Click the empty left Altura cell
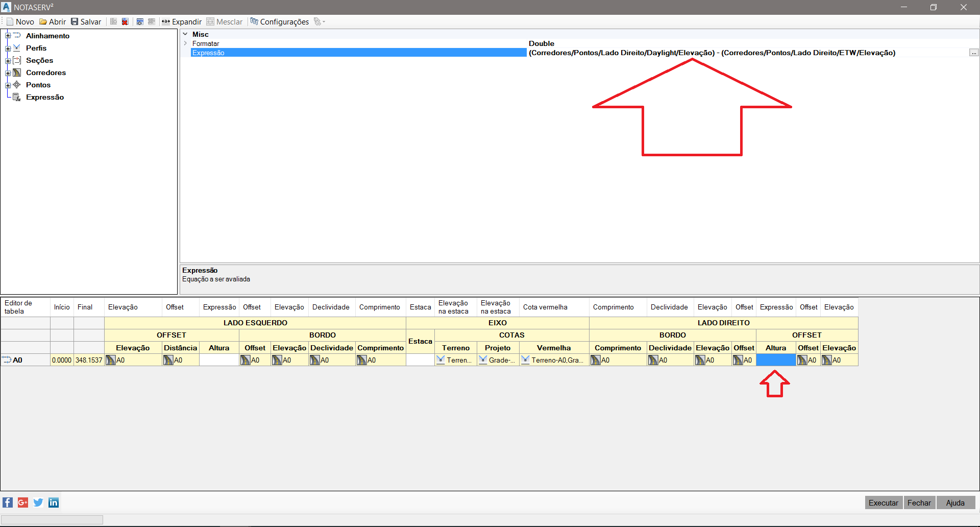 (219, 360)
